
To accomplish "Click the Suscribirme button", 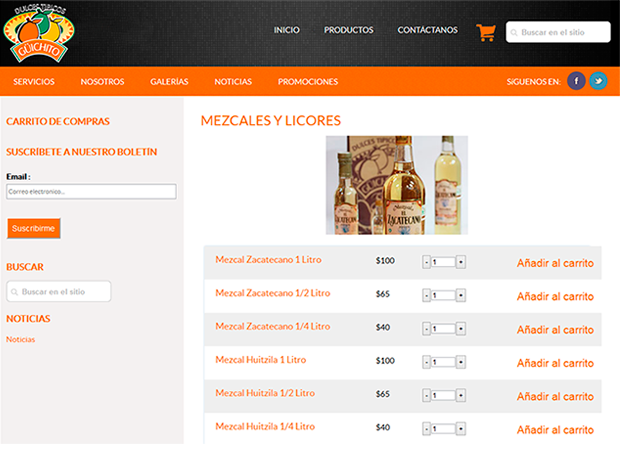I will (x=34, y=228).
